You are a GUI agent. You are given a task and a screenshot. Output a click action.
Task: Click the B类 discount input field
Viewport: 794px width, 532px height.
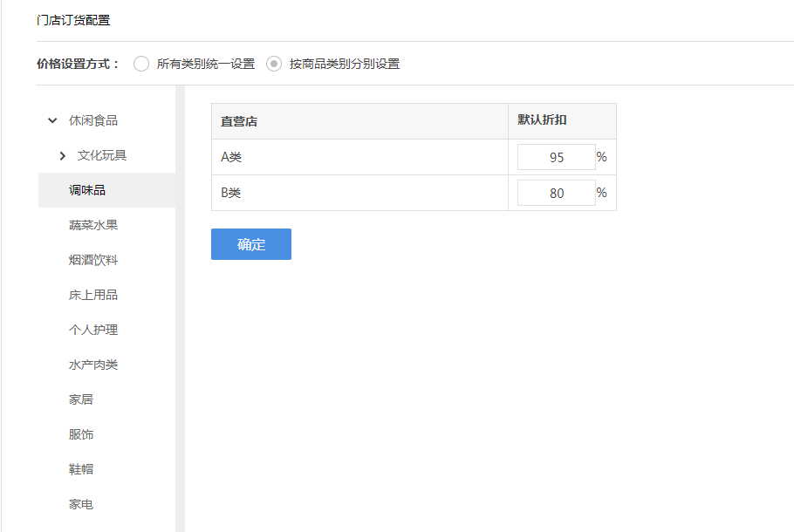(x=556, y=193)
